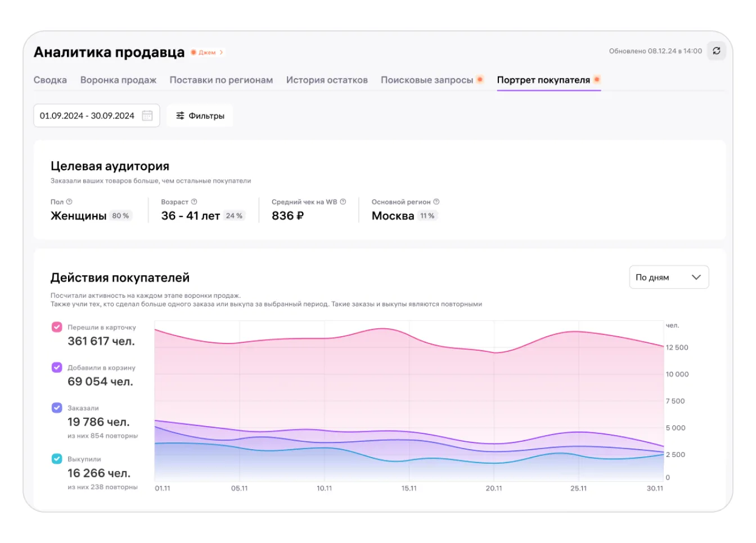
Task: Click the sliders icon in Фильтры button
Action: pyautogui.click(x=180, y=116)
